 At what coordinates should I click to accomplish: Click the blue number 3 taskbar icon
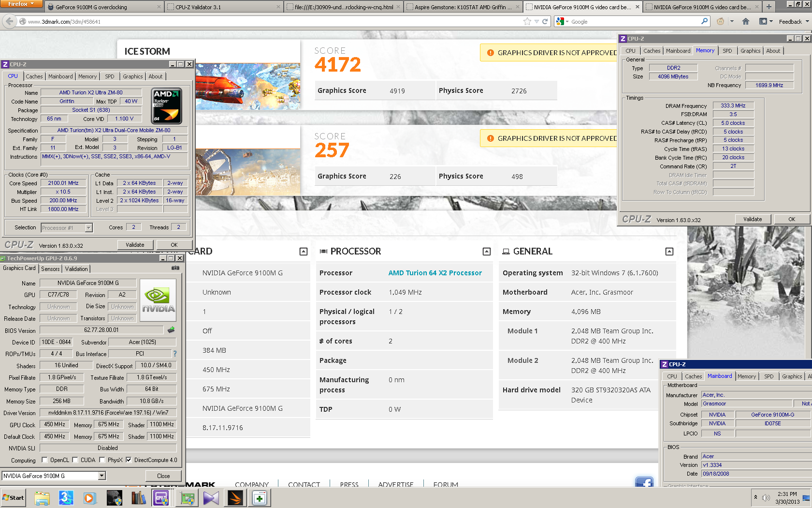[66, 498]
